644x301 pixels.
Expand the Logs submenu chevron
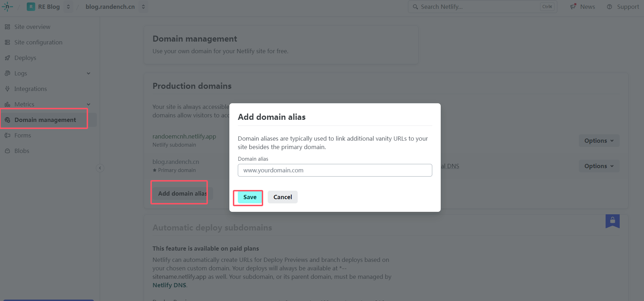point(88,73)
